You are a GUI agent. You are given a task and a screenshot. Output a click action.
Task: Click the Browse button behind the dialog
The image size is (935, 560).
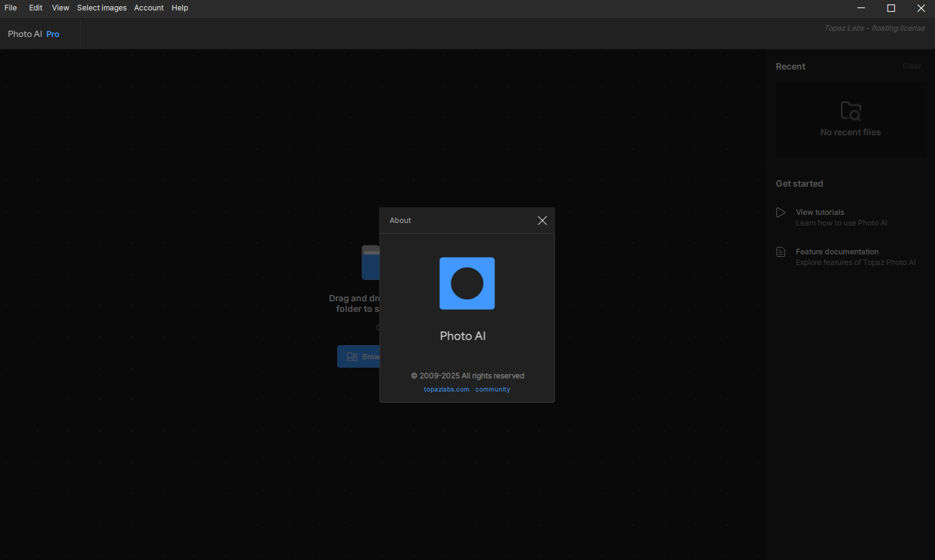(358, 356)
